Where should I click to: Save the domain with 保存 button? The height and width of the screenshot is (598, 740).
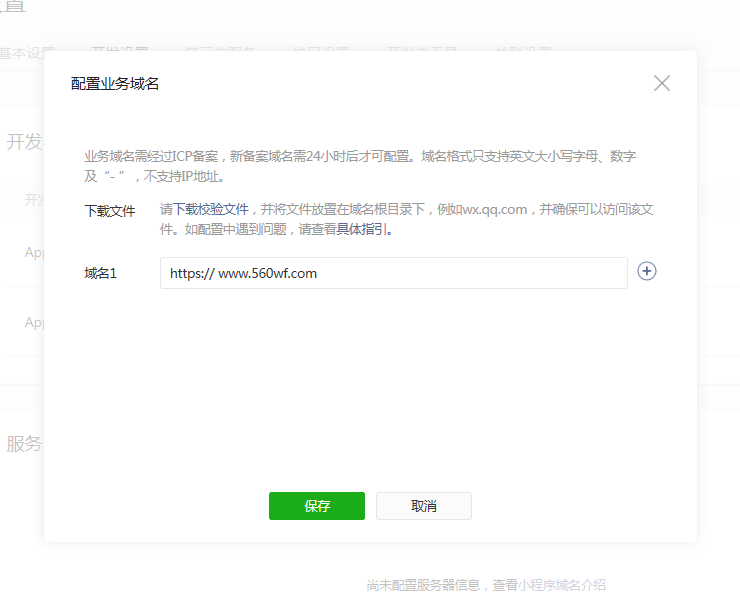(x=317, y=506)
